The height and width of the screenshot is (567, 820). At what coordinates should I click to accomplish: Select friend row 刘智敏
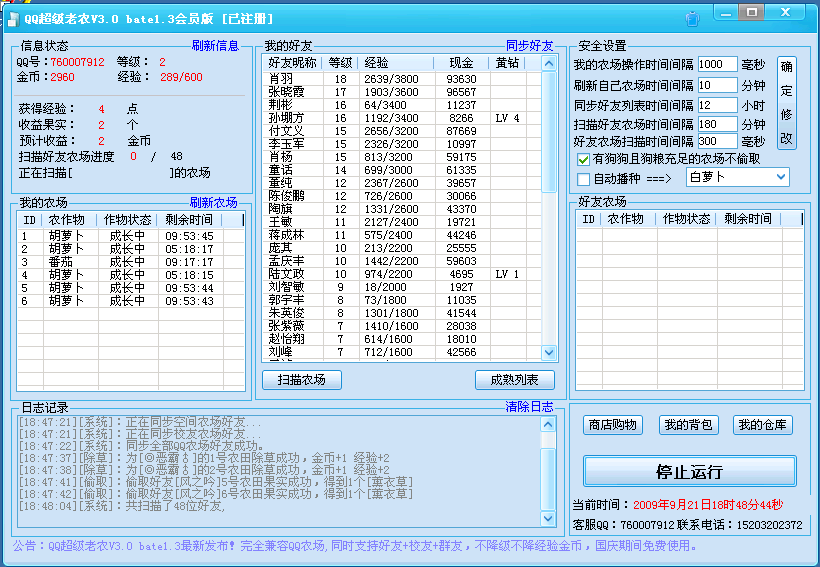pyautogui.click(x=402, y=287)
